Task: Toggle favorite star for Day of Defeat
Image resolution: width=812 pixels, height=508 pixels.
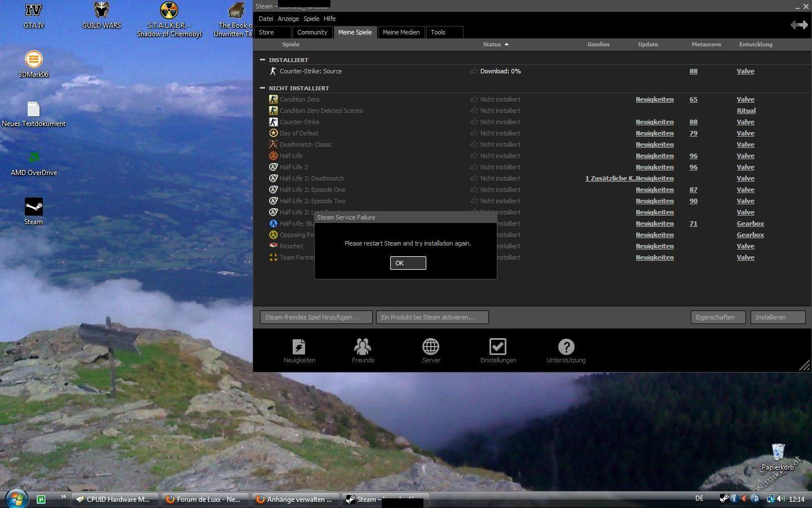Action: (x=474, y=133)
